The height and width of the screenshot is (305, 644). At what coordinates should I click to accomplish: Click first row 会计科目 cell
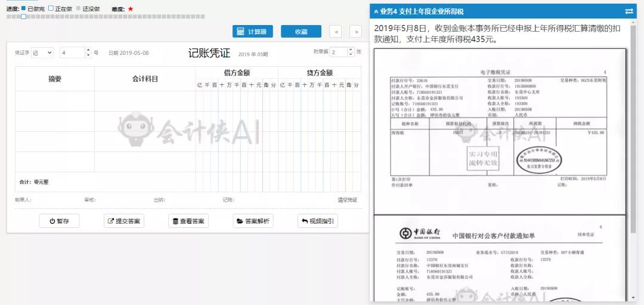click(145, 101)
